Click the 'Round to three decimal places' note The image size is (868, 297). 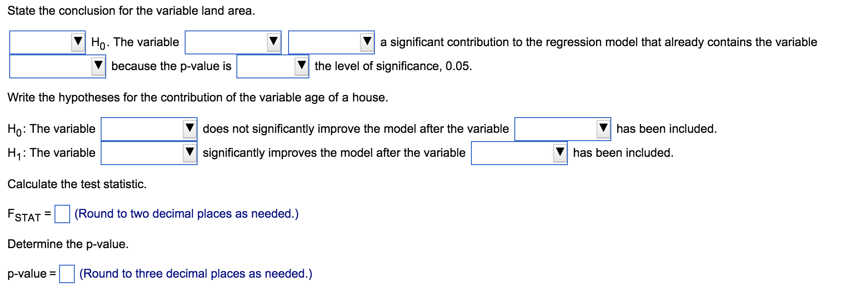(195, 273)
